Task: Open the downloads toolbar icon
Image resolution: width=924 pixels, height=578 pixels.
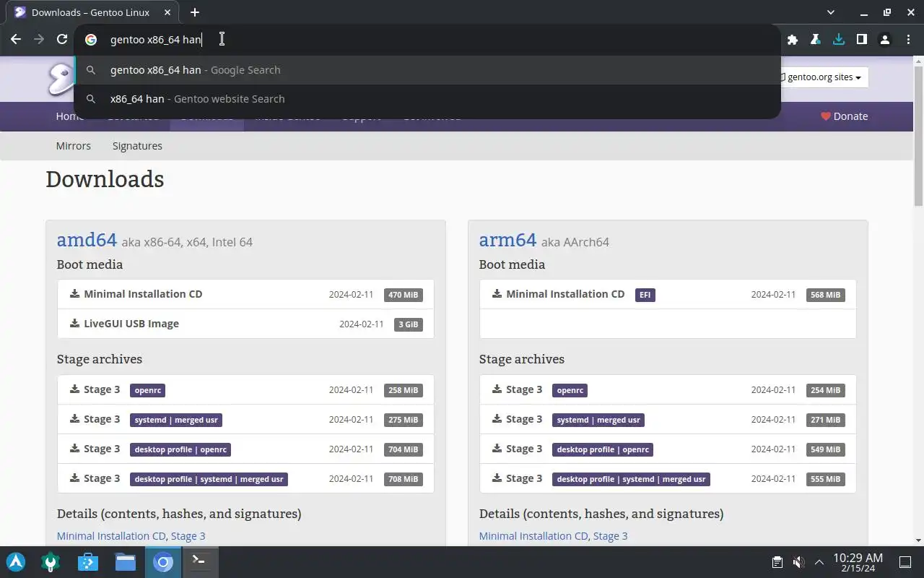Action: (x=838, y=40)
